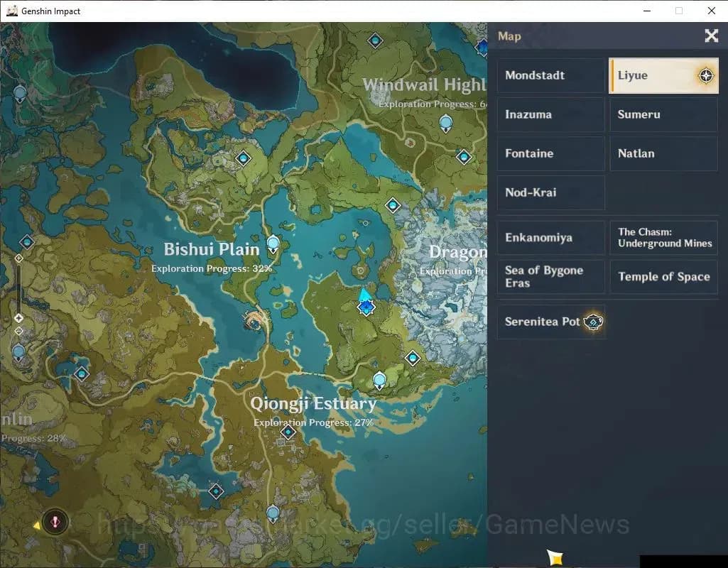Select the teleport waypoint below the zoom slider
The image size is (728, 568).
tap(18, 353)
